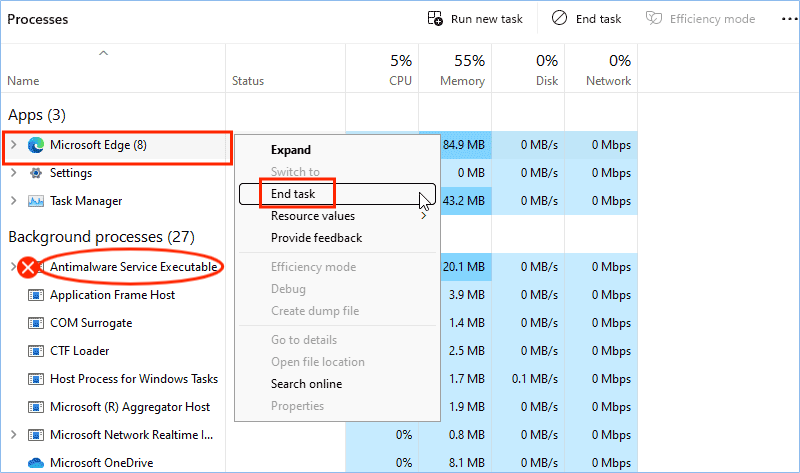Select the CTF Loader row name
This screenshot has height=473, width=800.
(x=80, y=351)
